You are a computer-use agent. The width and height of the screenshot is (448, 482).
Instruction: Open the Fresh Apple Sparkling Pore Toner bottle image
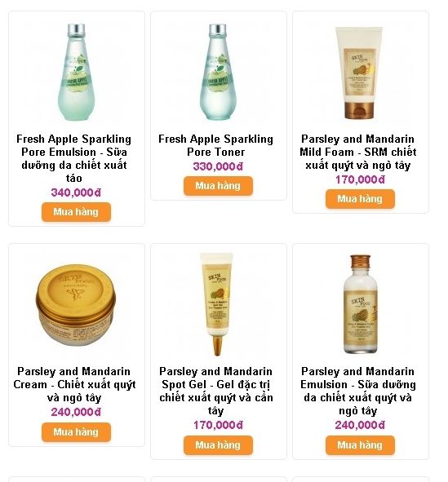[x=218, y=73]
